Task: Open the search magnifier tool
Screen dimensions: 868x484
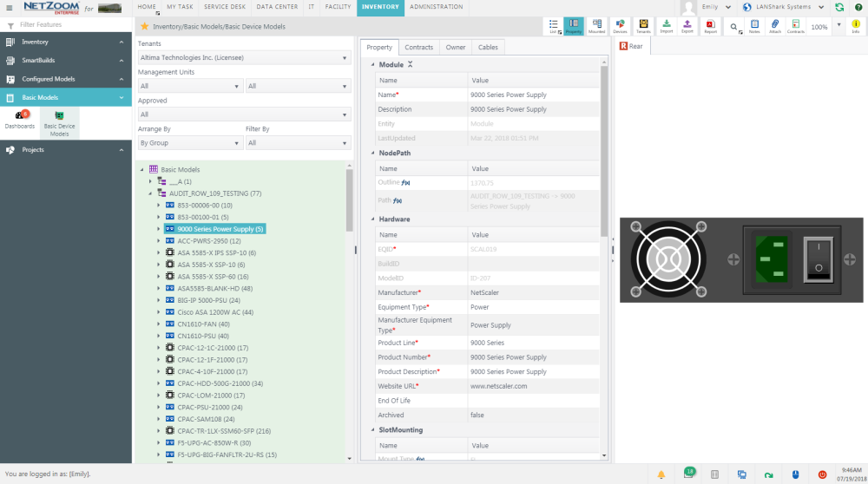Action: [734, 27]
